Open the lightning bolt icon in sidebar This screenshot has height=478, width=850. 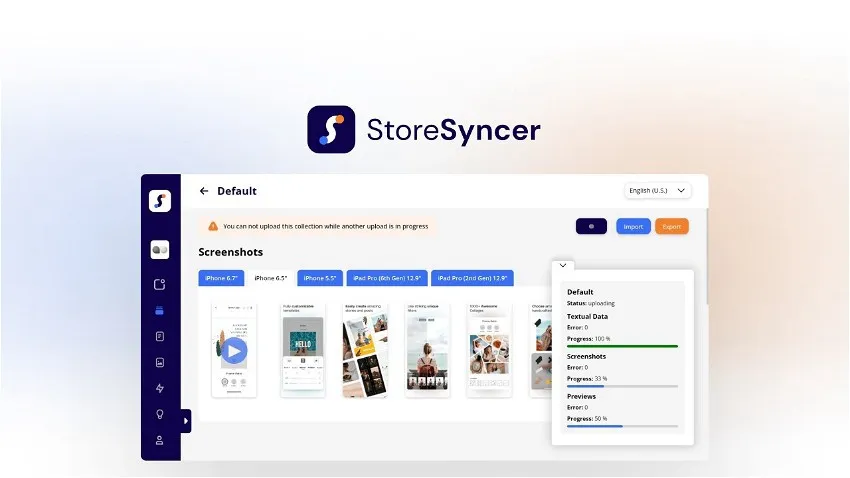pos(159,388)
